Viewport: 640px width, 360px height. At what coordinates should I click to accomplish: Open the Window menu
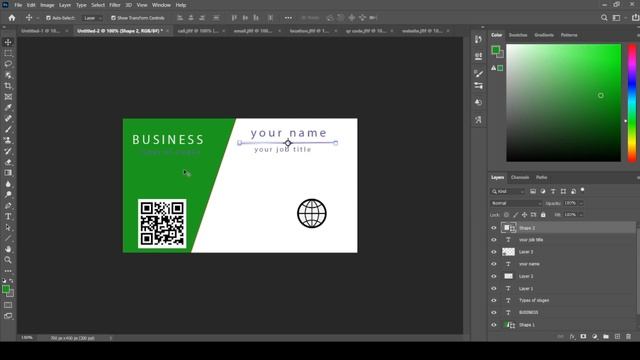pyautogui.click(x=161, y=5)
